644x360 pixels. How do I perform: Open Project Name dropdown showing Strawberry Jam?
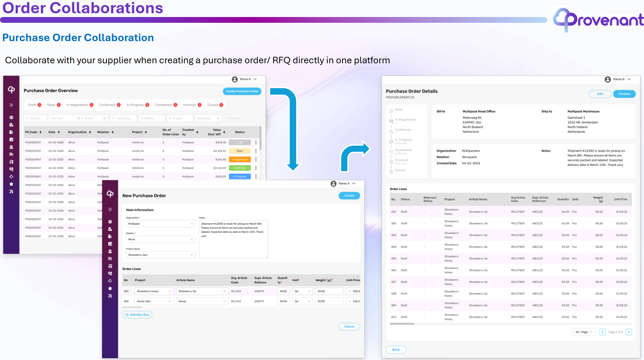tap(161, 255)
